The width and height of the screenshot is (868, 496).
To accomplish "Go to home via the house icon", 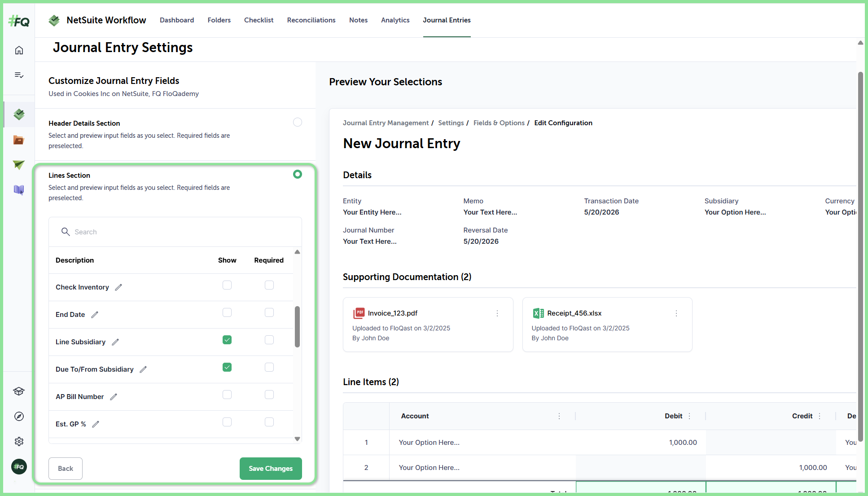I will point(19,50).
